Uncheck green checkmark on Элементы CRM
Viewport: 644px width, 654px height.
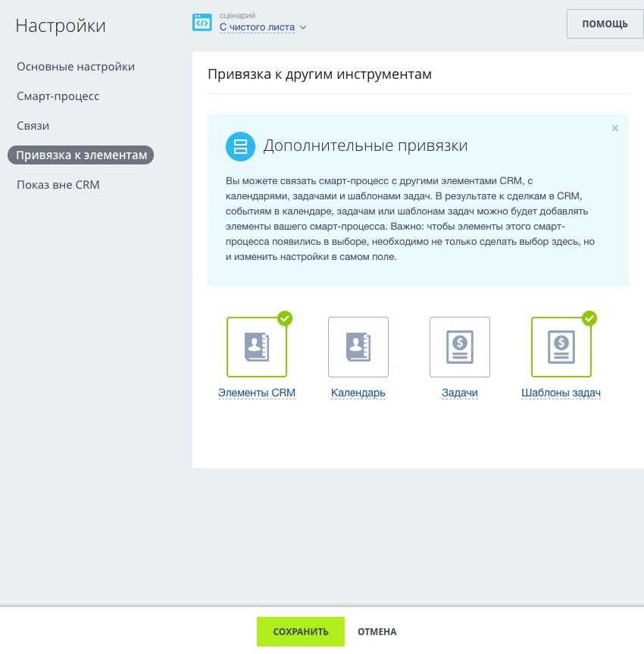point(285,318)
